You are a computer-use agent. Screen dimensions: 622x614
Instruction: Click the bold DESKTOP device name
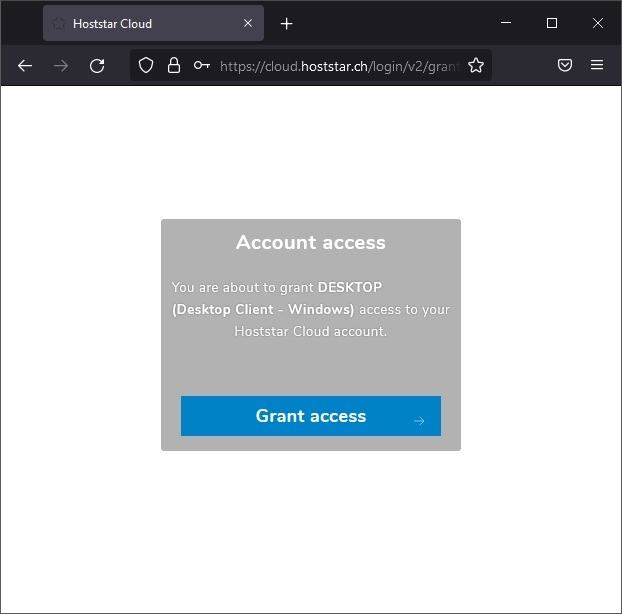pos(349,287)
